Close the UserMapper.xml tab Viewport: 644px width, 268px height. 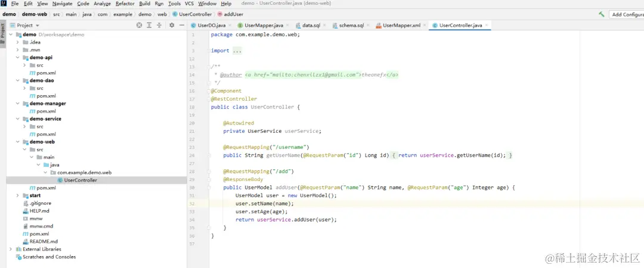[x=425, y=25]
